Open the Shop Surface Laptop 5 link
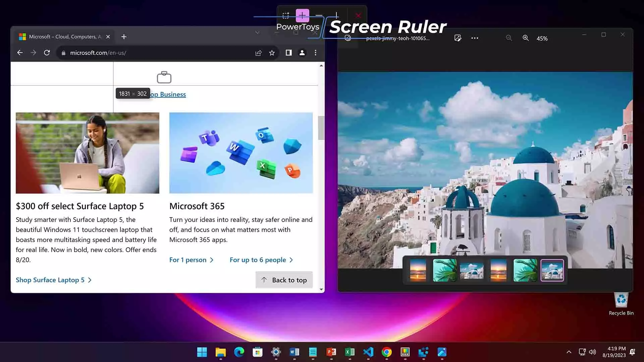644x362 pixels. point(54,280)
